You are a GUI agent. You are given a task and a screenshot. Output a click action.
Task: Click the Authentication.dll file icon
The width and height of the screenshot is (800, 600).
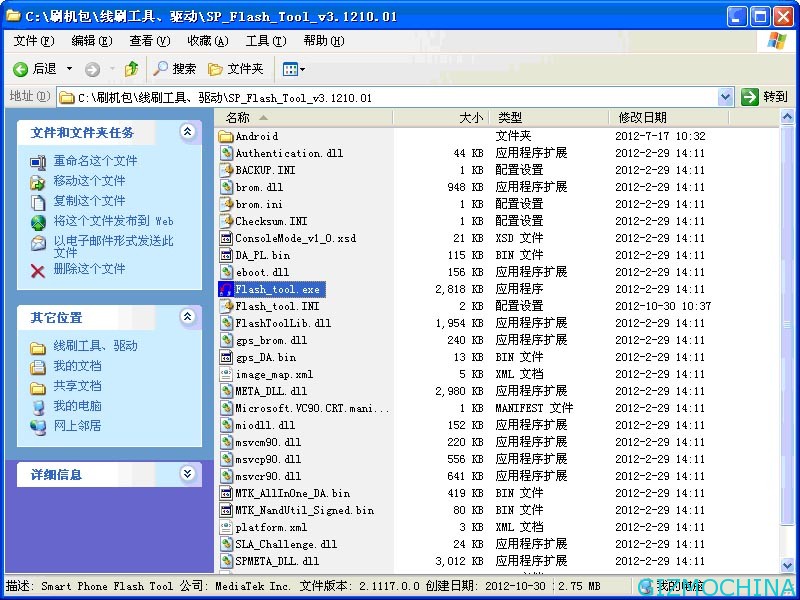226,153
